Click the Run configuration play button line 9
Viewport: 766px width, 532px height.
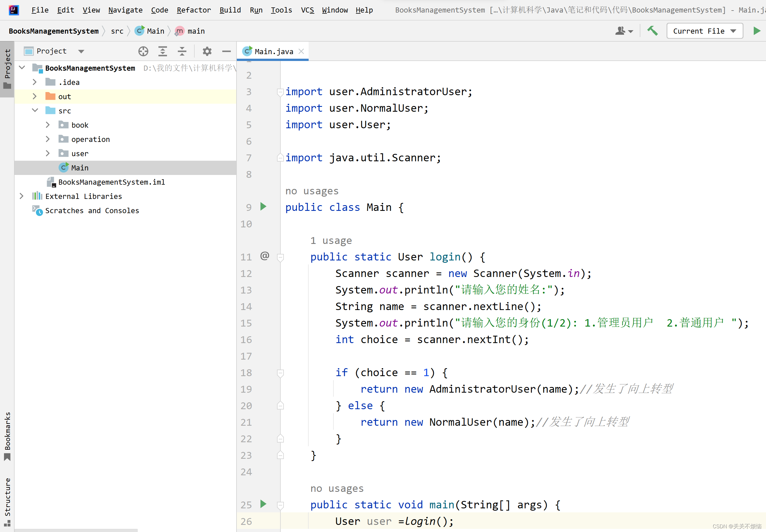(263, 207)
